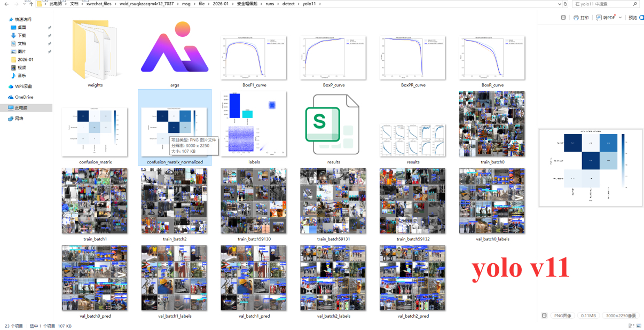Click '安全帽佩戴' in the address path

247,4
